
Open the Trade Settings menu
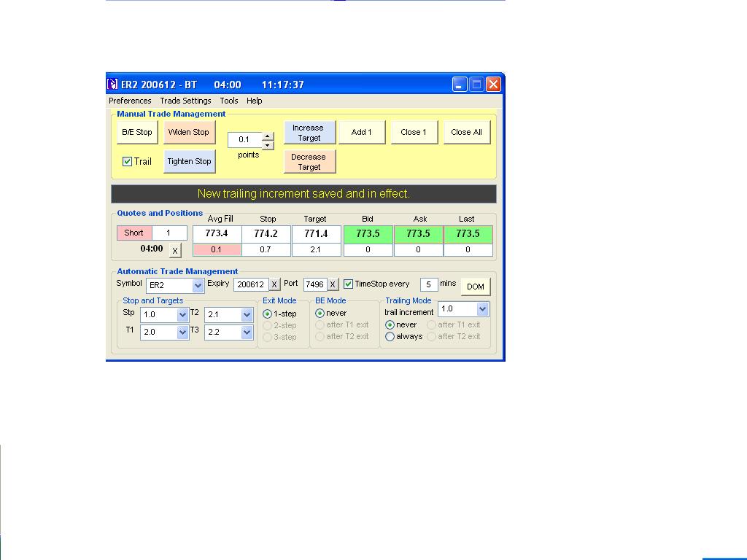(185, 101)
